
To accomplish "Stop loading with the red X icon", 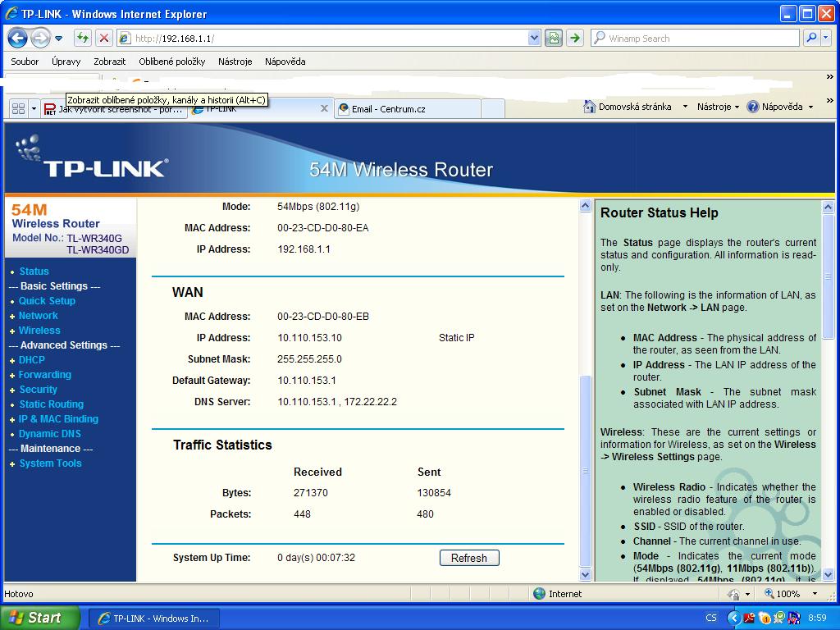I will pyautogui.click(x=104, y=38).
